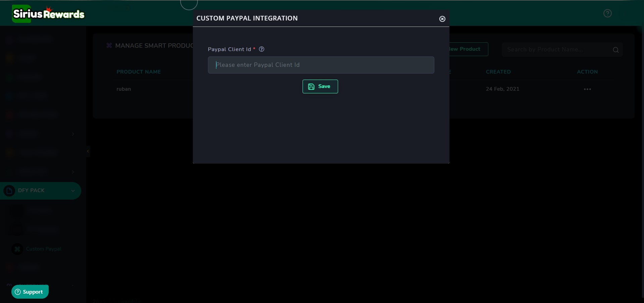Open the Support chat button
Screen dimensions: 644x303
30,292
